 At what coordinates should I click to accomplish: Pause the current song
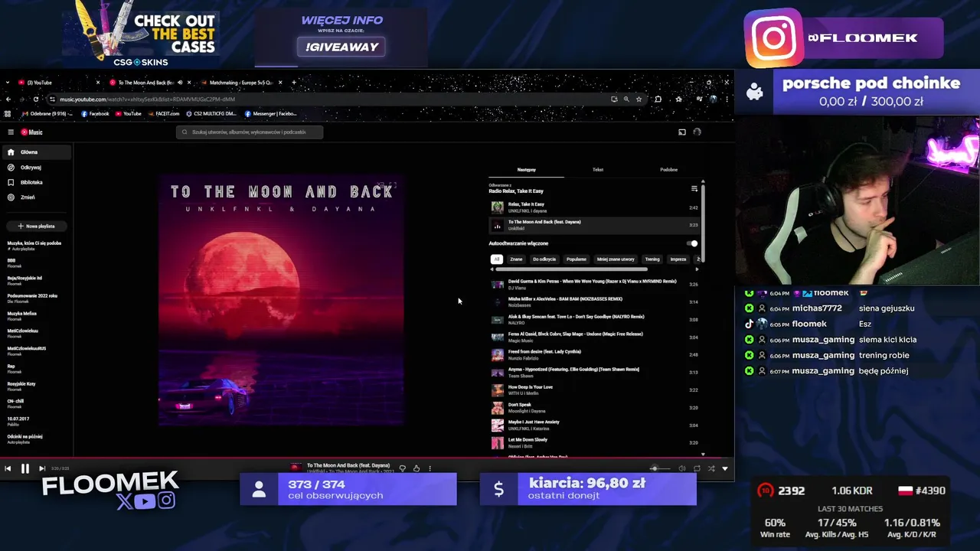[x=24, y=468]
